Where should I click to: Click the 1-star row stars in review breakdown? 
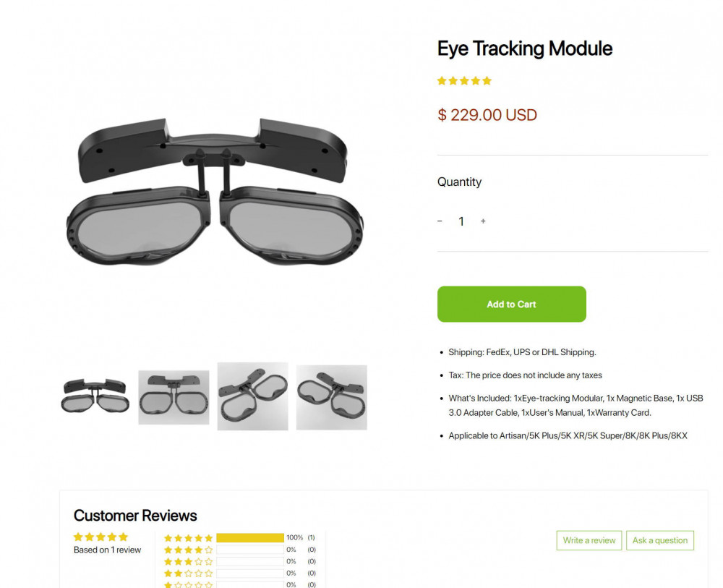[187, 584]
